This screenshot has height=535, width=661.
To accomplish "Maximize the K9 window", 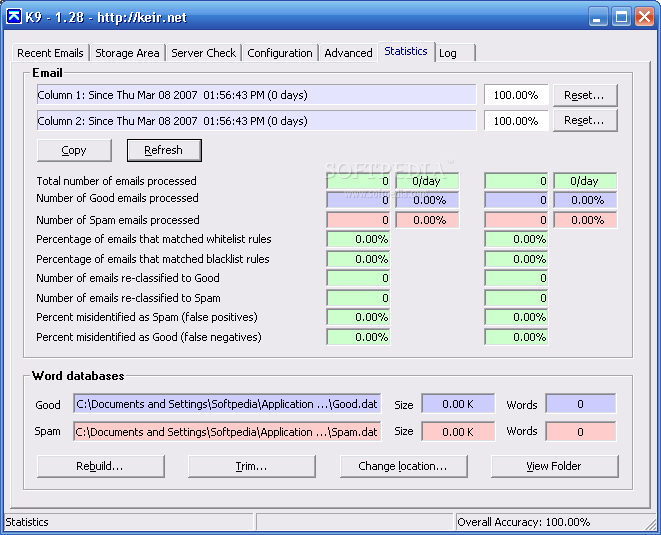I will click(x=620, y=17).
